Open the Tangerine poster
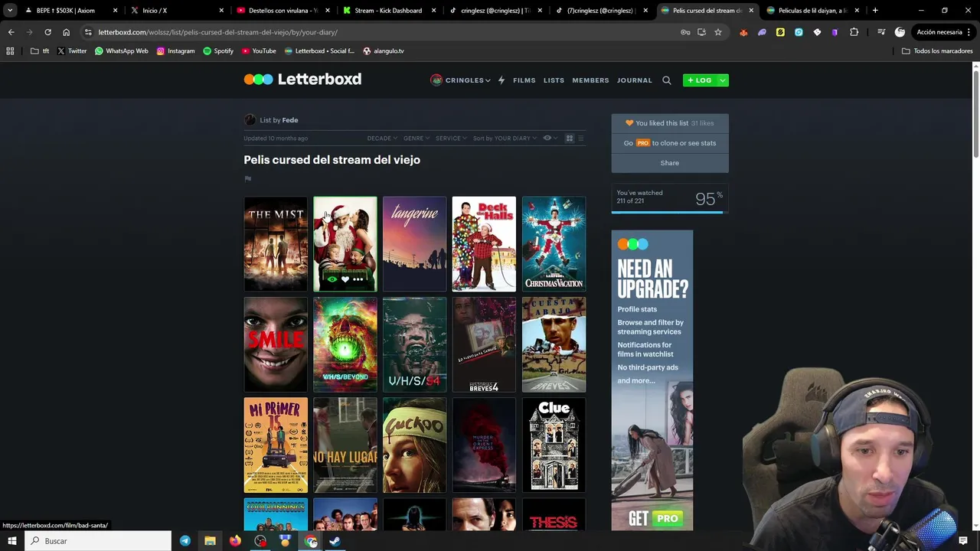The width and height of the screenshot is (980, 551). [414, 244]
